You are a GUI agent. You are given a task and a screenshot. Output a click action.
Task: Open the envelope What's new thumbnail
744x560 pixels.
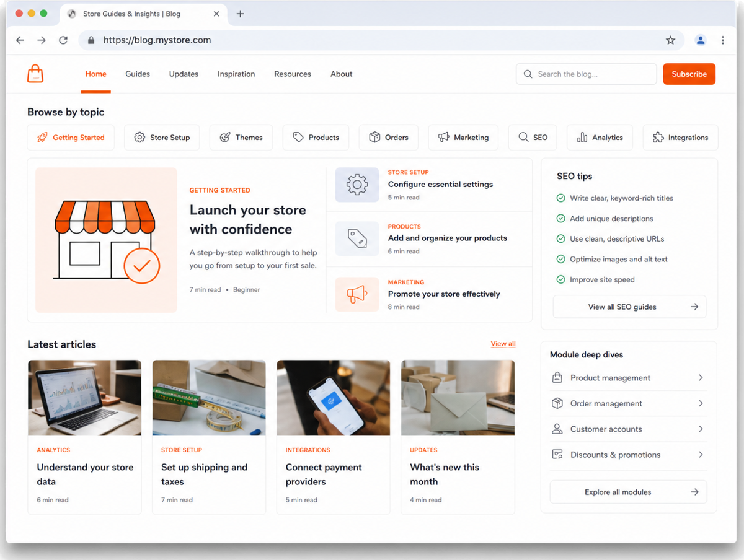pyautogui.click(x=458, y=398)
